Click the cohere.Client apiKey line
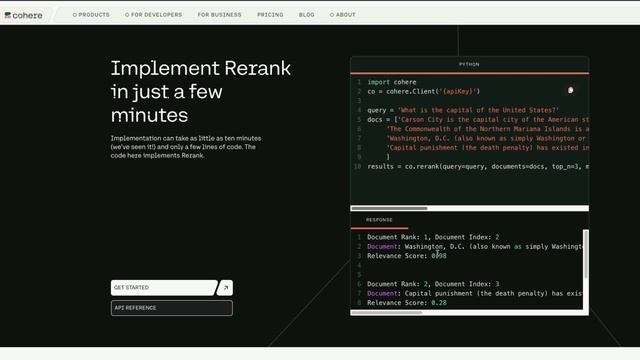 tap(424, 91)
